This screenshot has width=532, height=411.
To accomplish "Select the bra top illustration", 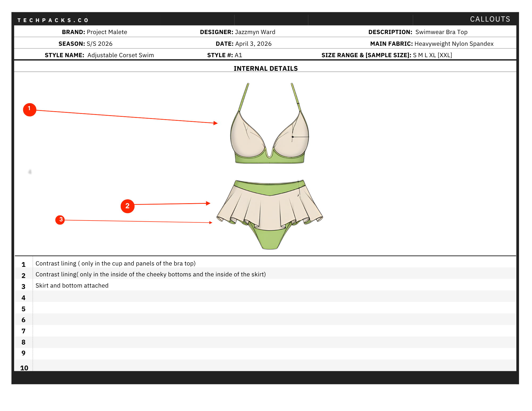I will pyautogui.click(x=270, y=123).
